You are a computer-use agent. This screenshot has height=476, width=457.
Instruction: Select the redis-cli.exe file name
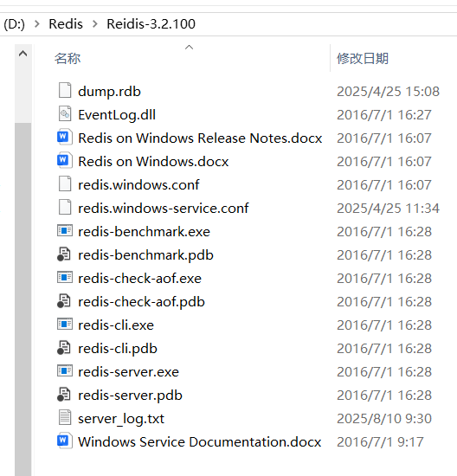(x=116, y=325)
